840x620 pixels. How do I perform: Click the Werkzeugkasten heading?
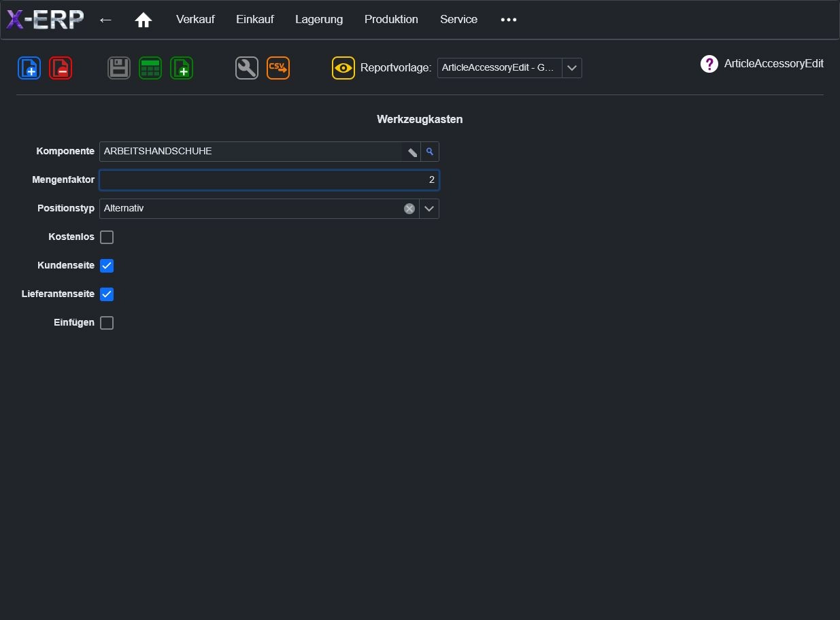coord(420,119)
